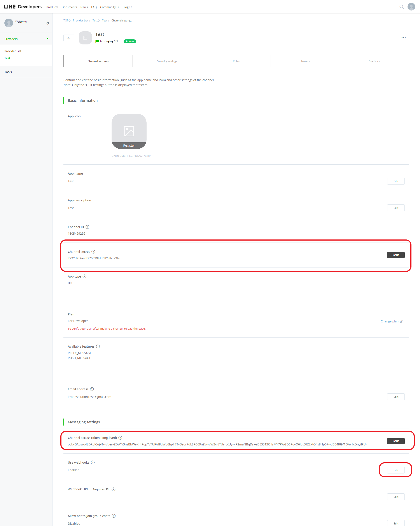Click Channel secret value 7922d2f2acdf...
This screenshot has width=420, height=526.
(94, 258)
